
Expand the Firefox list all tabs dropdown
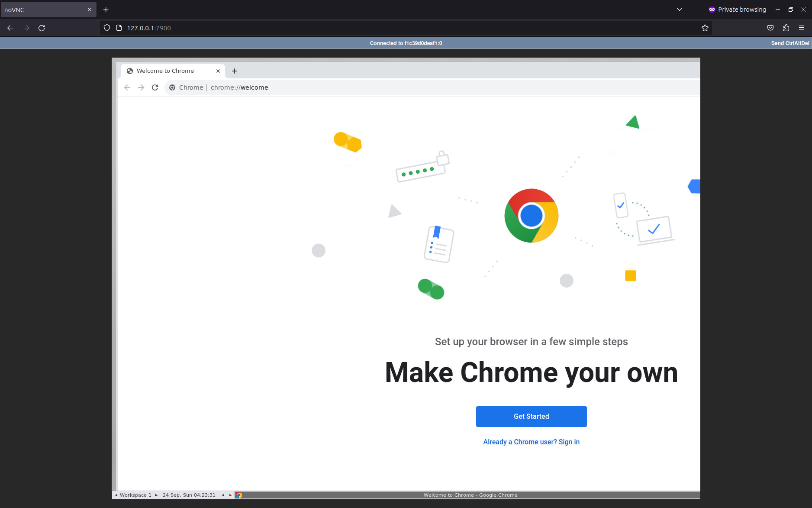click(x=680, y=10)
